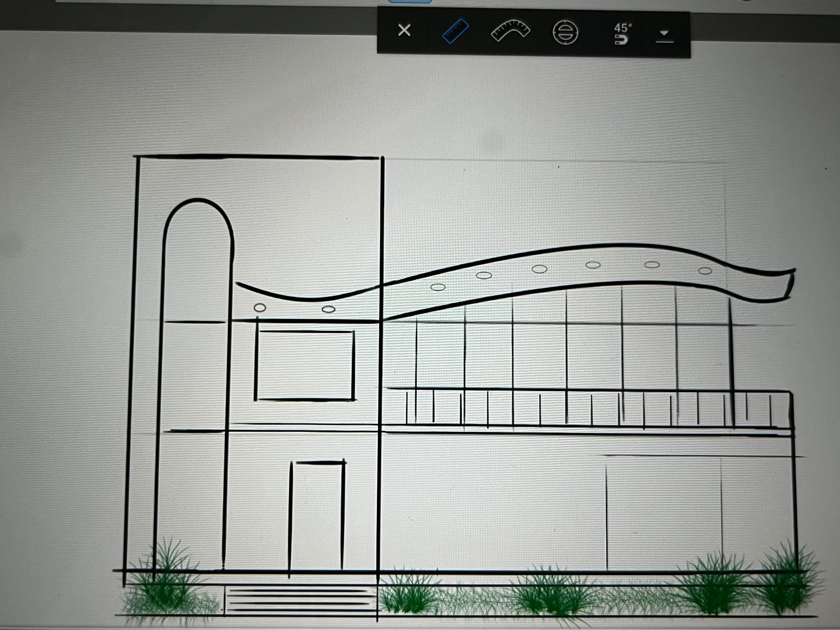Click the lower-right garage panel rectangle
The height and width of the screenshot is (630, 840).
click(663, 513)
